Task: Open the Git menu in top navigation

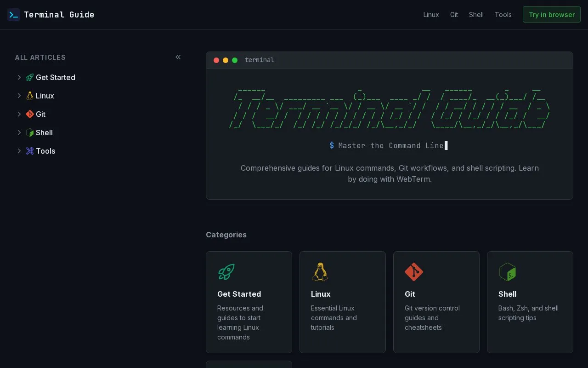Action: point(454,15)
